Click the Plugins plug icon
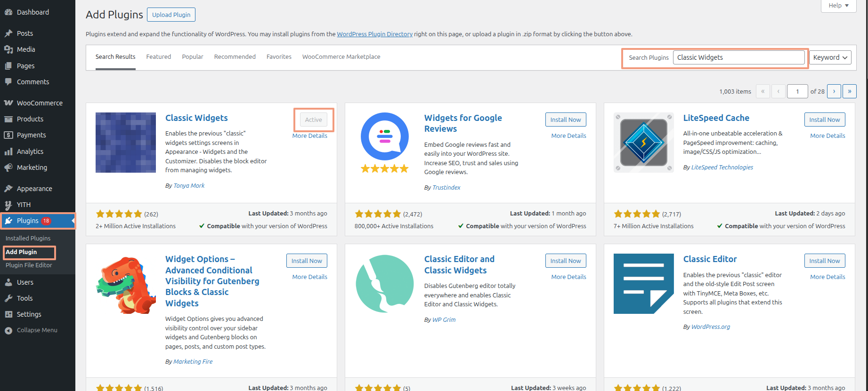Viewport: 868px width, 391px height. (8, 221)
